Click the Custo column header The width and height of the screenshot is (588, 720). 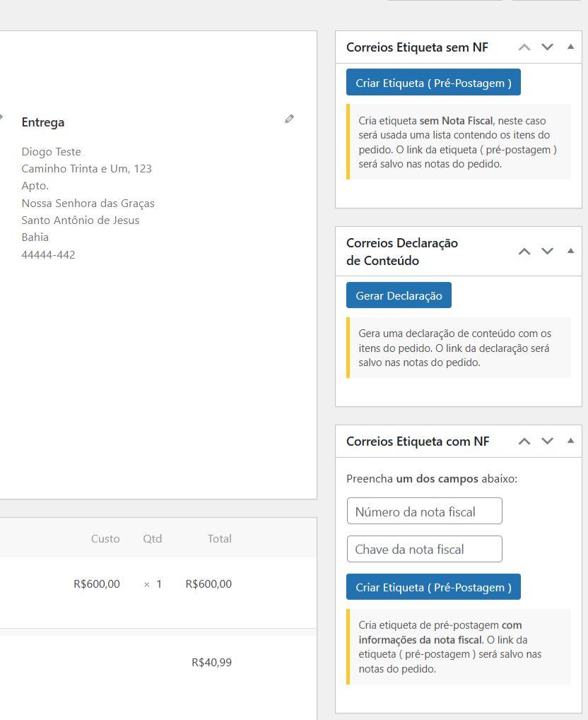click(x=105, y=538)
